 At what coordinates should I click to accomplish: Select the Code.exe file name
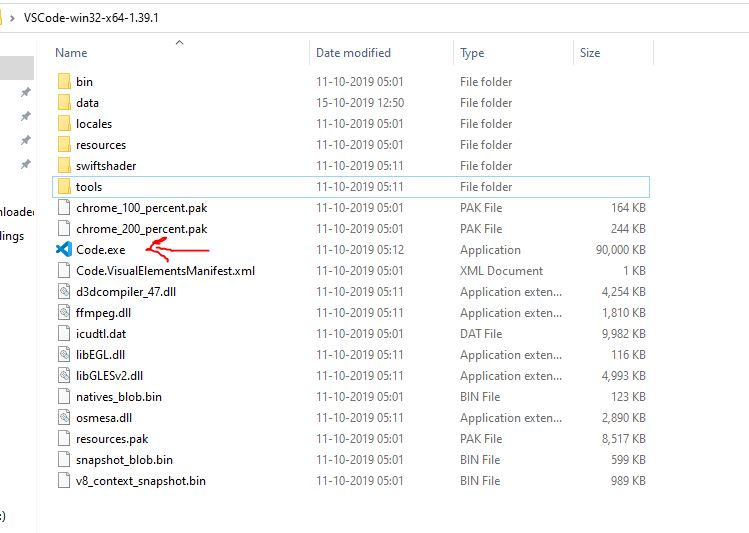point(100,250)
